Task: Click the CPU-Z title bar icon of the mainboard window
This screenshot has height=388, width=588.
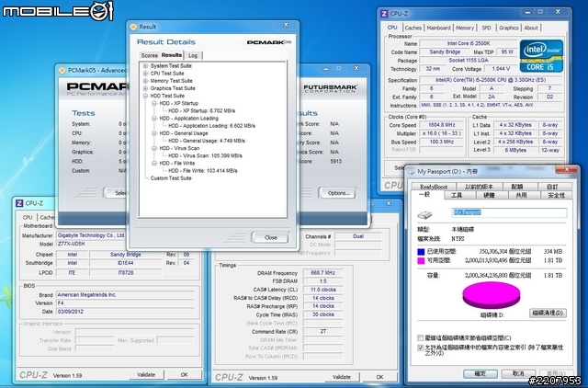Action: click(19, 203)
